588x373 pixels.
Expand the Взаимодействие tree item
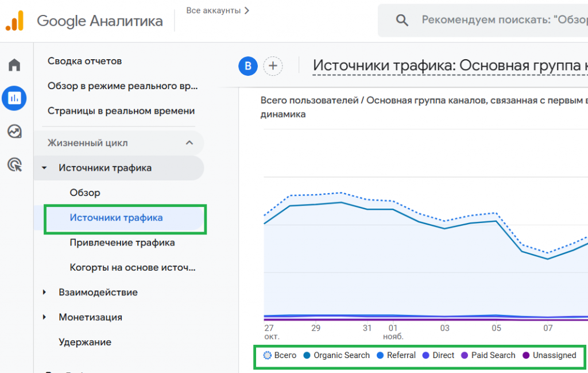click(45, 293)
